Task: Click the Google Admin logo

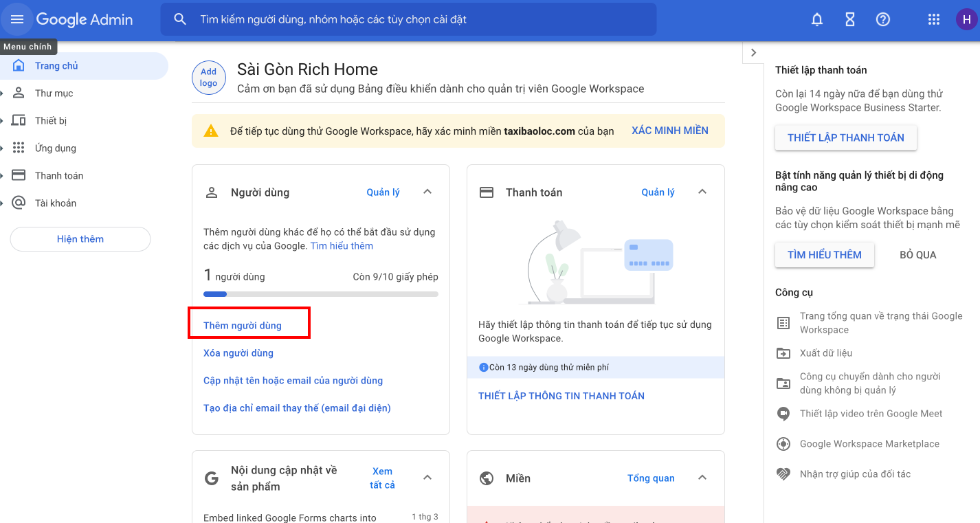Action: [85, 19]
